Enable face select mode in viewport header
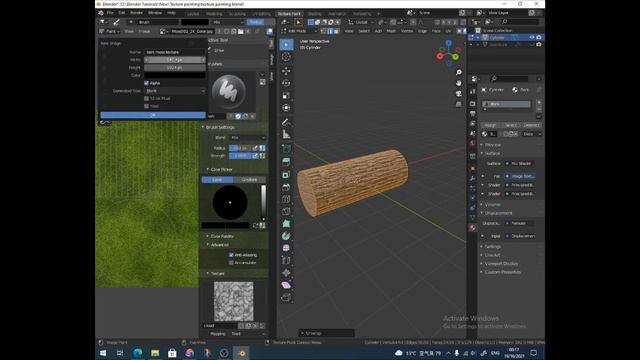The image size is (640, 360). pos(337,31)
